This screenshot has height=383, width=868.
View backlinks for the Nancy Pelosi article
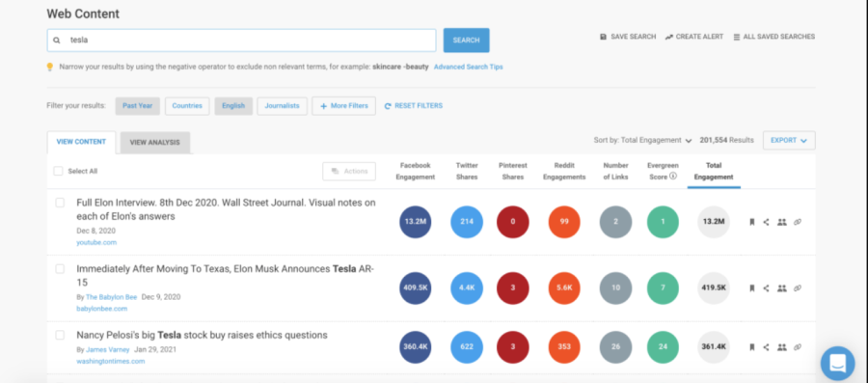(798, 347)
